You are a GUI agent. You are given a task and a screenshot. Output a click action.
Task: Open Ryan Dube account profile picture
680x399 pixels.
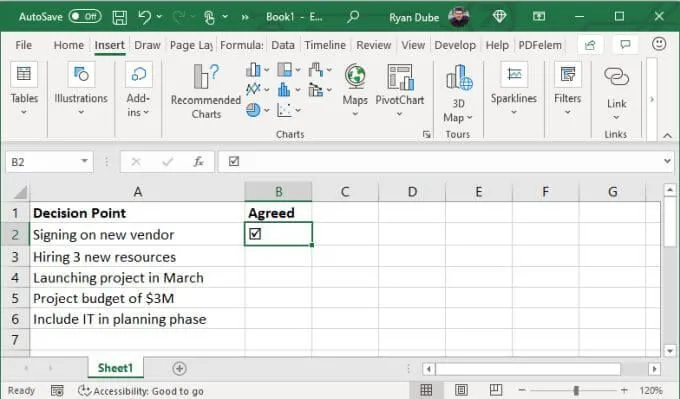pyautogui.click(x=459, y=17)
